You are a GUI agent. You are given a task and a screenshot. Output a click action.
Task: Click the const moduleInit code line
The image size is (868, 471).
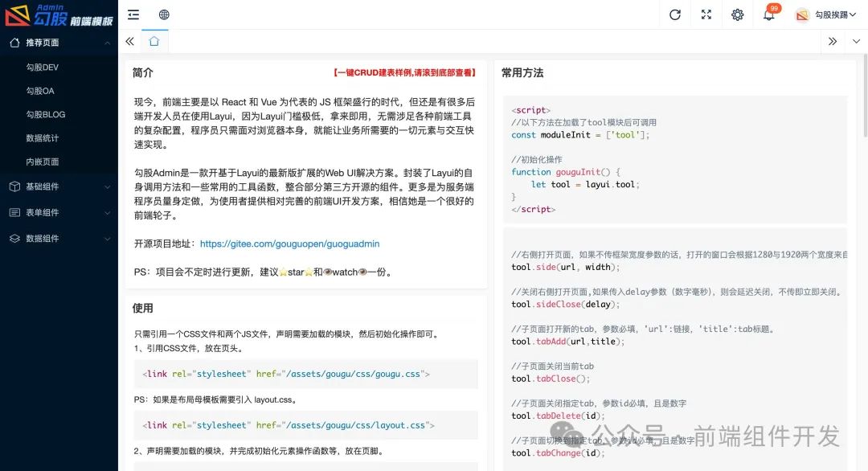coord(581,135)
